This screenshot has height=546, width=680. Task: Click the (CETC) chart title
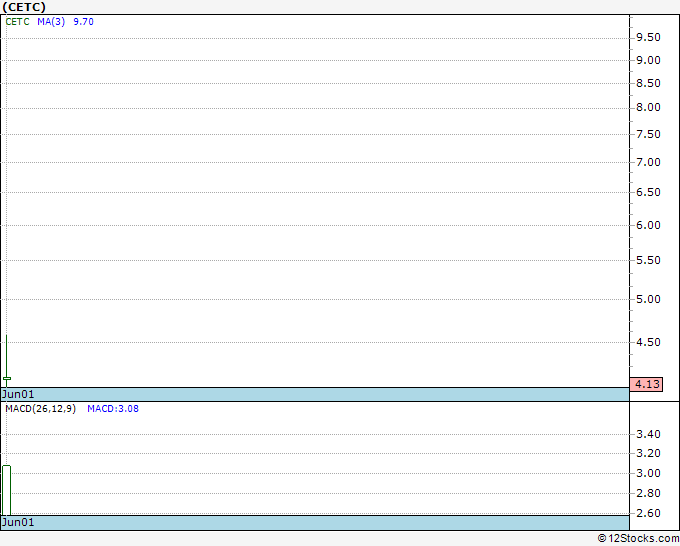[x=24, y=7]
